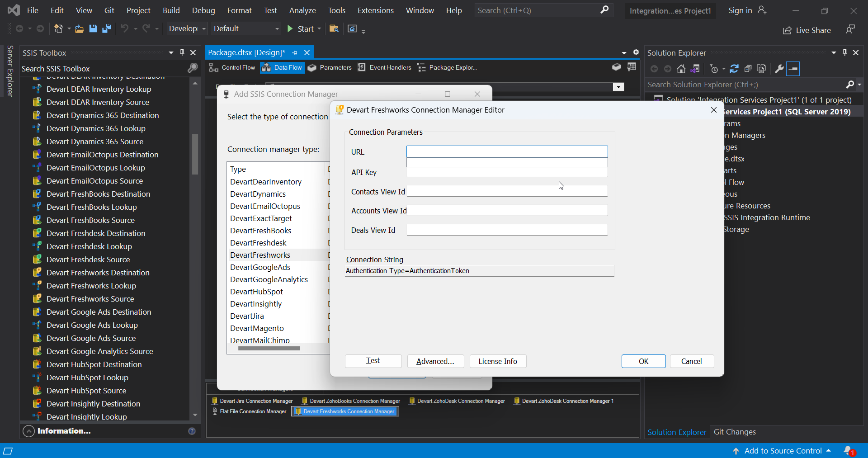Open the Debug menu

[x=203, y=10]
